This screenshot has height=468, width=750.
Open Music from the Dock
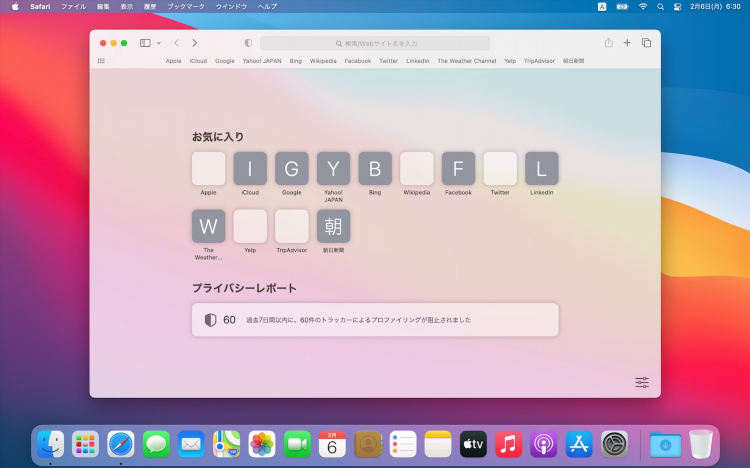(x=508, y=444)
